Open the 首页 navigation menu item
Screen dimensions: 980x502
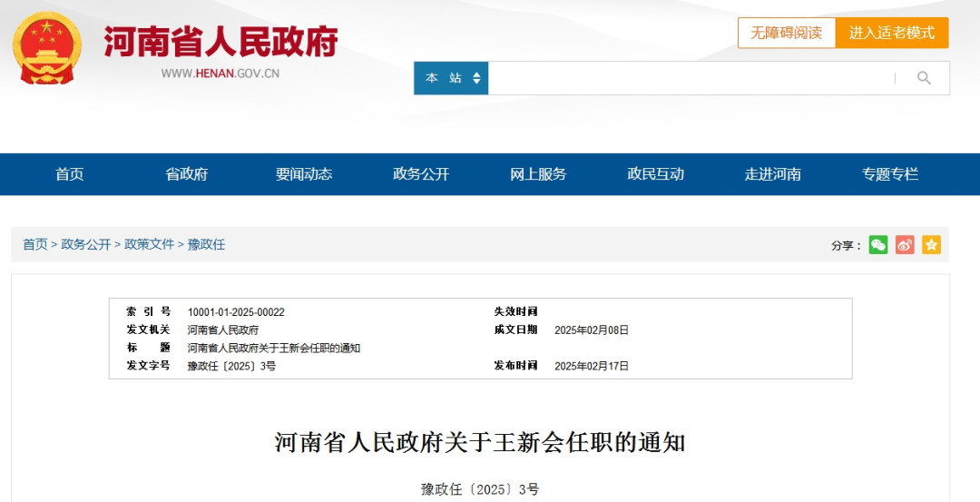(69, 174)
